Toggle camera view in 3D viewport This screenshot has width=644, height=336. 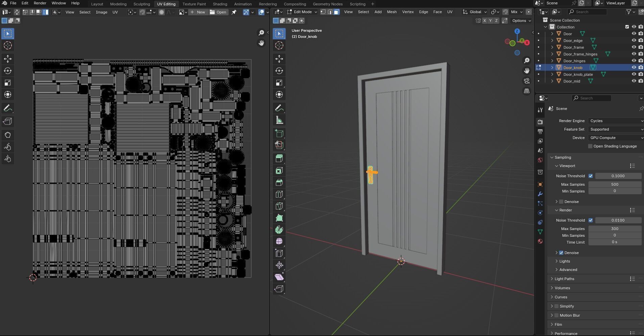[527, 81]
